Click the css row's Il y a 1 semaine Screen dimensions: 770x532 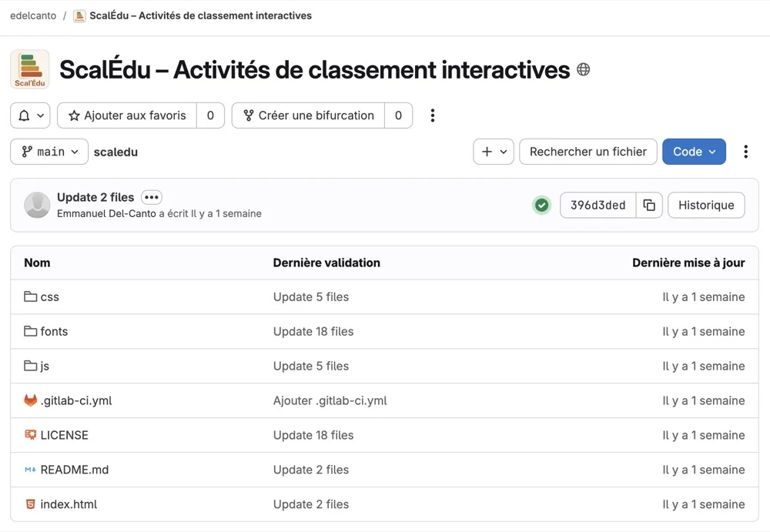pos(704,297)
